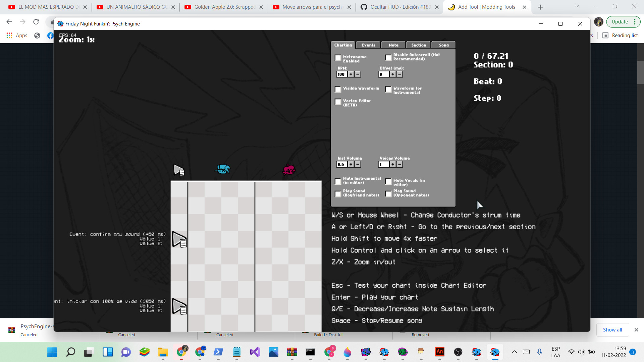Image resolution: width=644 pixels, height=362 pixels.
Task: Click the Boyfriend character icon above grid
Action: click(x=223, y=169)
